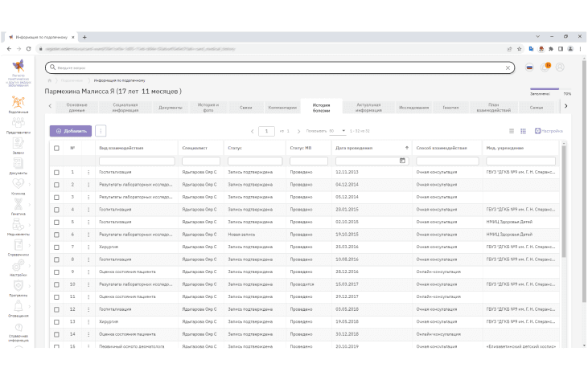Click the main search input field
Viewport: 588px width, 380px height.
click(280, 67)
